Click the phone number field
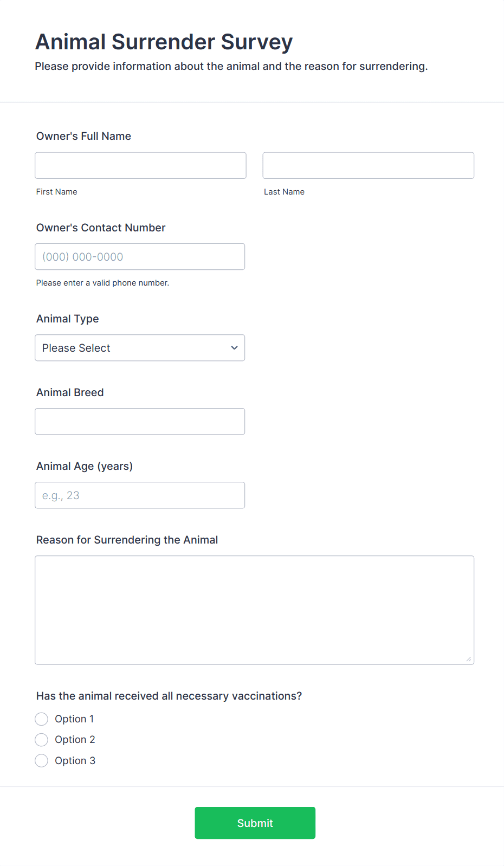504x866 pixels. (140, 257)
